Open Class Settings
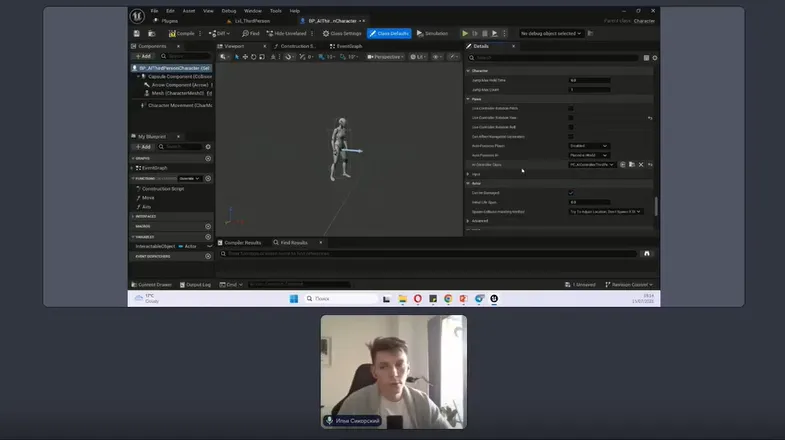This screenshot has height=440, width=785. click(x=343, y=33)
